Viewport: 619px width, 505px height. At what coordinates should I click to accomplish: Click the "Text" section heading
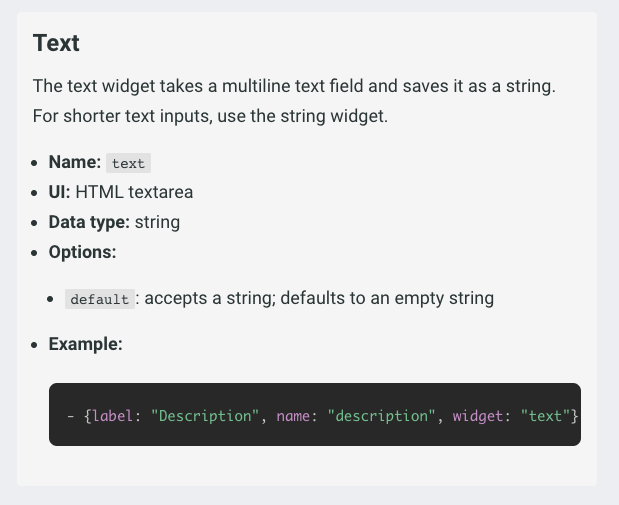pos(56,43)
